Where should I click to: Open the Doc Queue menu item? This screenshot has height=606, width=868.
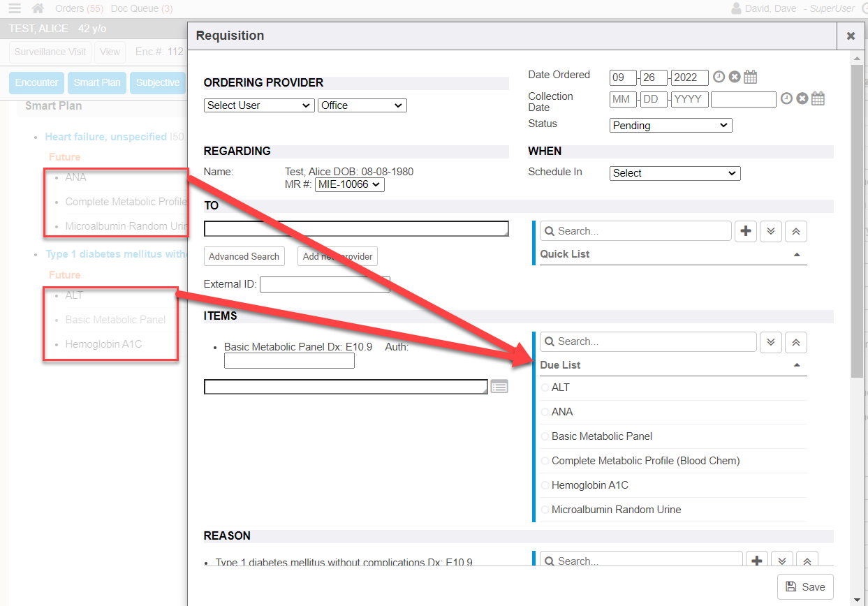point(142,8)
